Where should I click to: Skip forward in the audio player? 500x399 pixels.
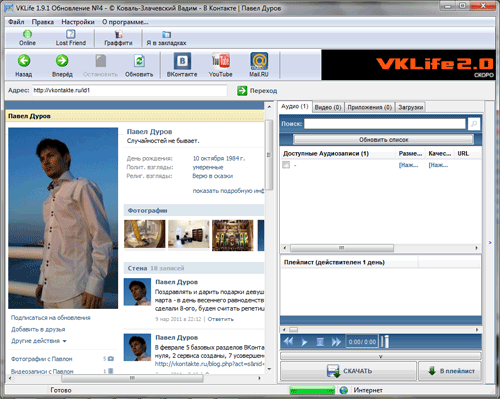coord(336,342)
